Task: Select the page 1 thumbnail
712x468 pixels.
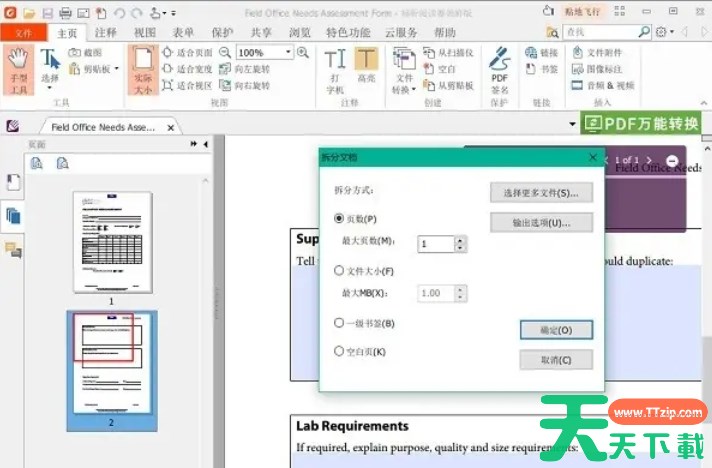Action: tap(112, 242)
